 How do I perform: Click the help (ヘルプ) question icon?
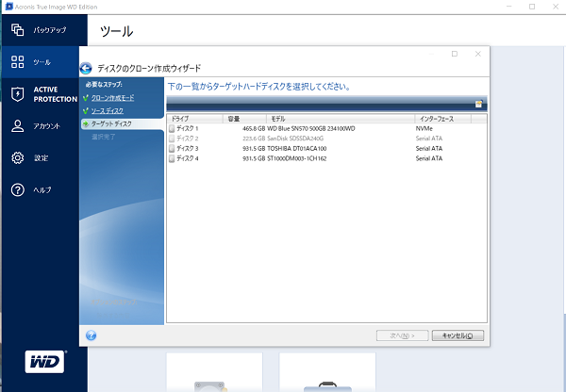tap(17, 190)
